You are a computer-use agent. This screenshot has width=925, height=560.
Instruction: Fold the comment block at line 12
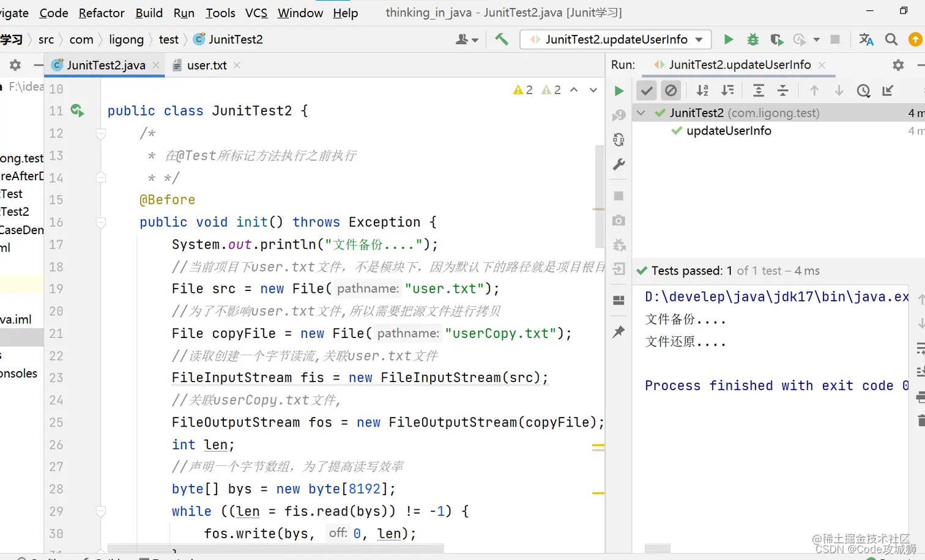click(101, 133)
